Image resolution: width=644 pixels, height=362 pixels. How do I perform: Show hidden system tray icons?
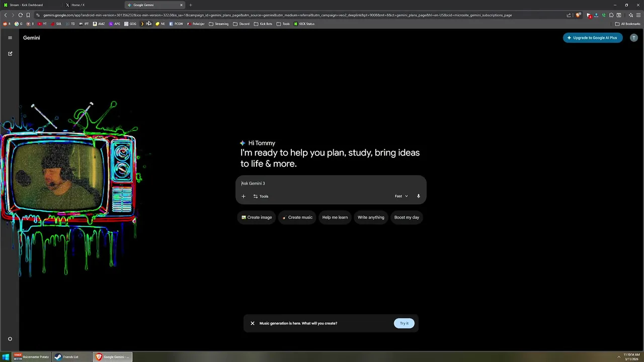619,357
